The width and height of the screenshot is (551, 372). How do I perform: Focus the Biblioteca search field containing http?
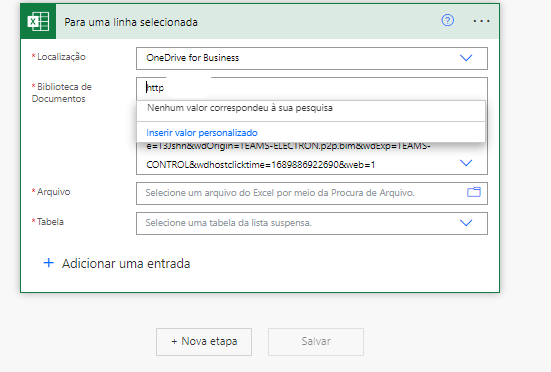click(311, 88)
